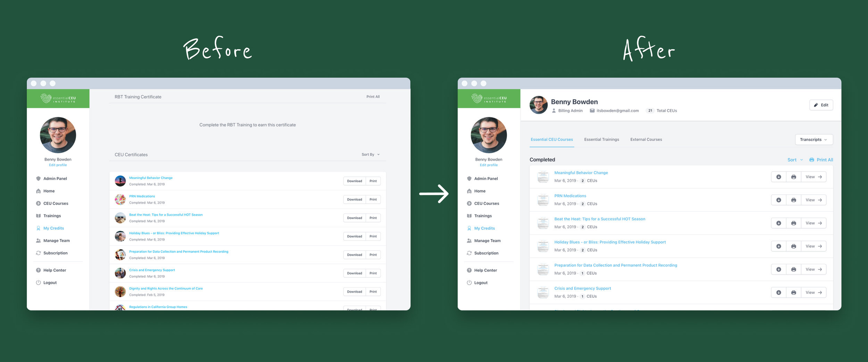Image resolution: width=868 pixels, height=362 pixels.
Task: Select the Essential CEU Courses tab
Action: (x=552, y=140)
